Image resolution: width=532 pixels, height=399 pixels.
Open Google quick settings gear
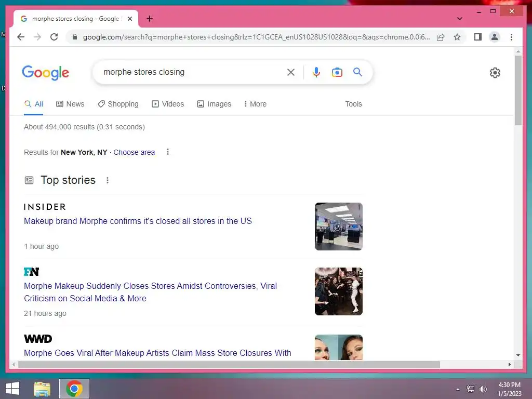(495, 73)
